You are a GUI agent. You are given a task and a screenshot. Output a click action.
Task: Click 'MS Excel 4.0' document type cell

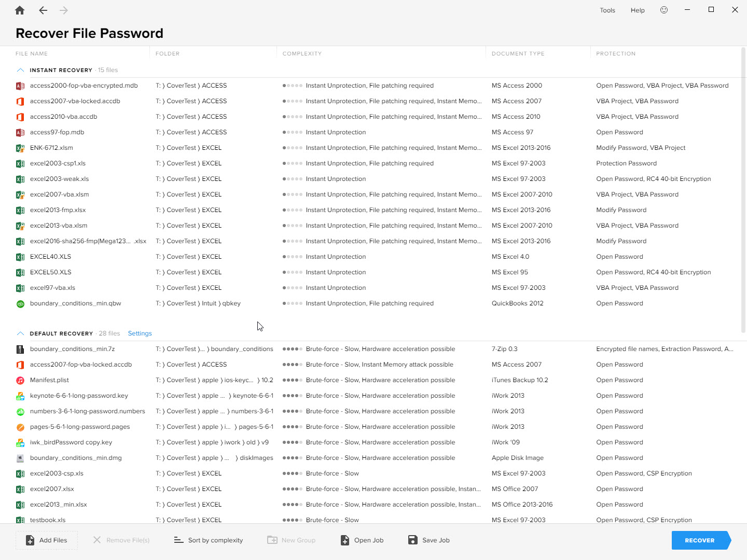(510, 257)
